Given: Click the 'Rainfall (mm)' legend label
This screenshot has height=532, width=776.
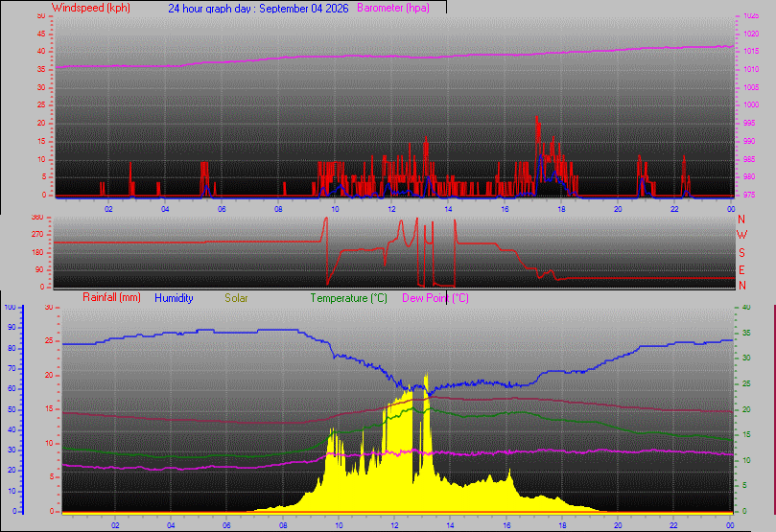Looking at the screenshot, I should (x=112, y=297).
